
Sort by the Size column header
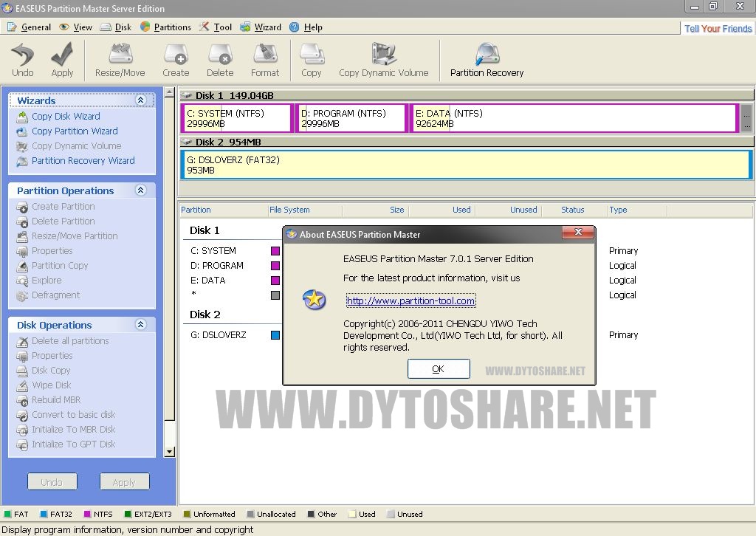click(376, 210)
